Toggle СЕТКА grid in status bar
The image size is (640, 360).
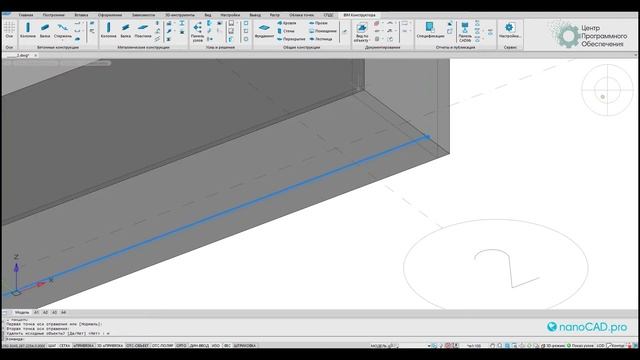64,346
